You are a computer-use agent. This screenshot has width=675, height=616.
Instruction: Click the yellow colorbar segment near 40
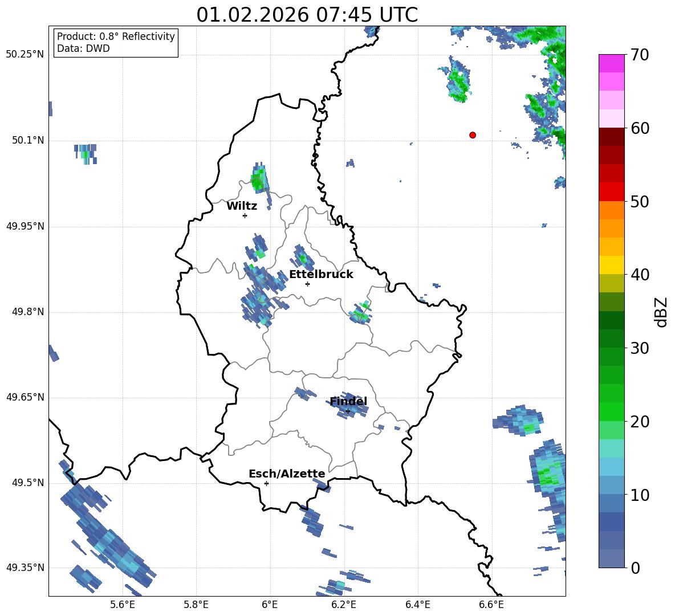[x=611, y=265]
